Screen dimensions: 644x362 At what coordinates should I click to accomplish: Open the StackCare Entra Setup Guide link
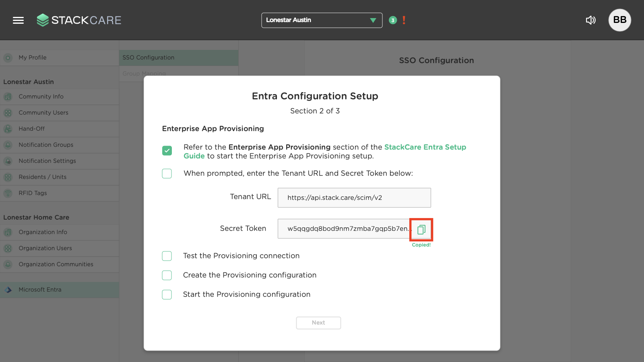click(425, 147)
